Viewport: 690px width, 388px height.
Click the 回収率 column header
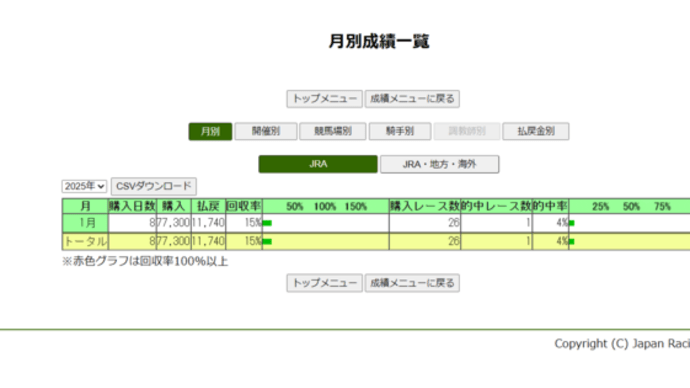pos(244,206)
